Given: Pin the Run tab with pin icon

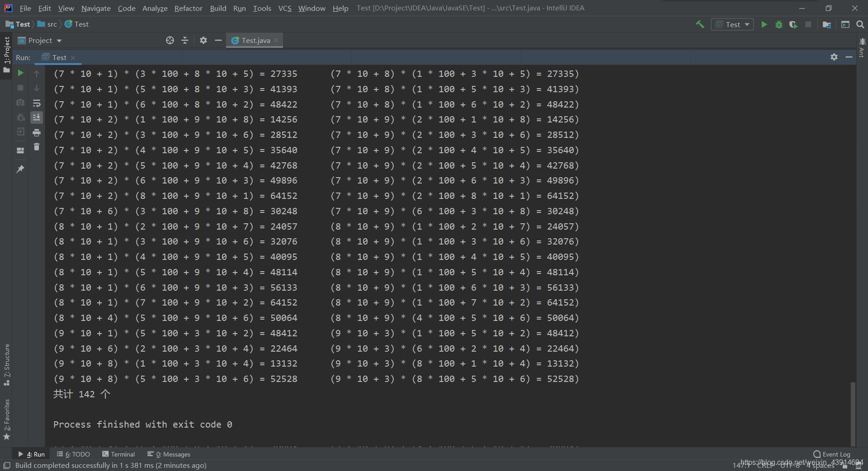Looking at the screenshot, I should [20, 169].
